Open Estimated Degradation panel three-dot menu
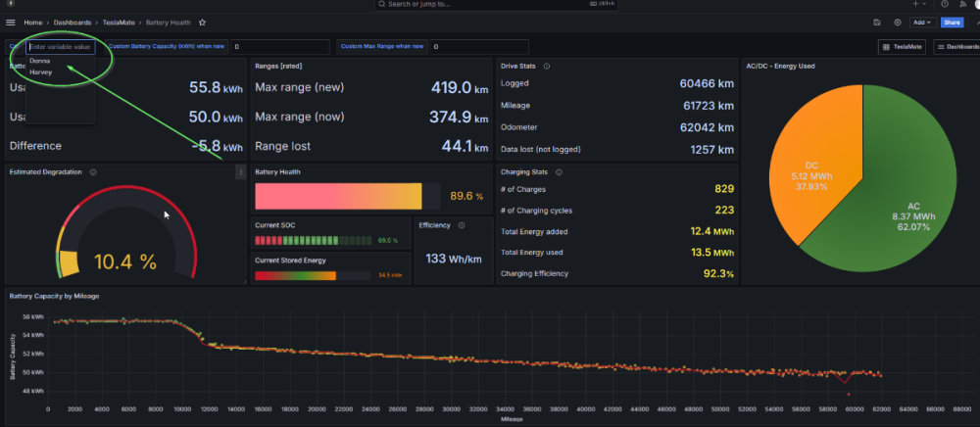 [240, 172]
